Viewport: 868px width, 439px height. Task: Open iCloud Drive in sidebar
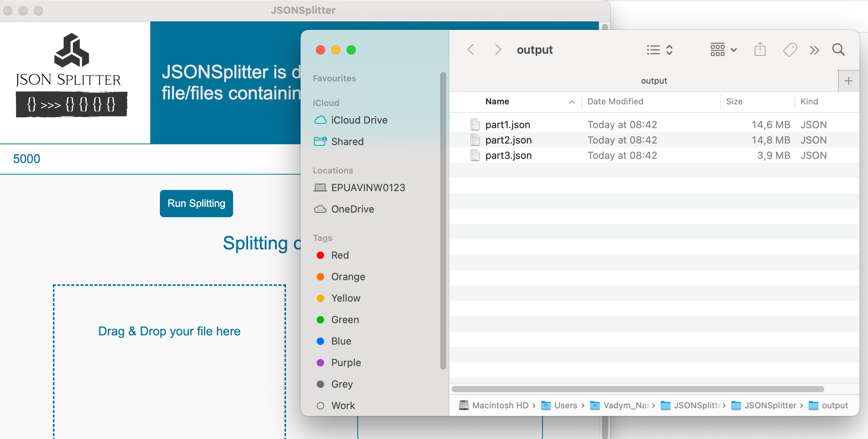point(350,120)
